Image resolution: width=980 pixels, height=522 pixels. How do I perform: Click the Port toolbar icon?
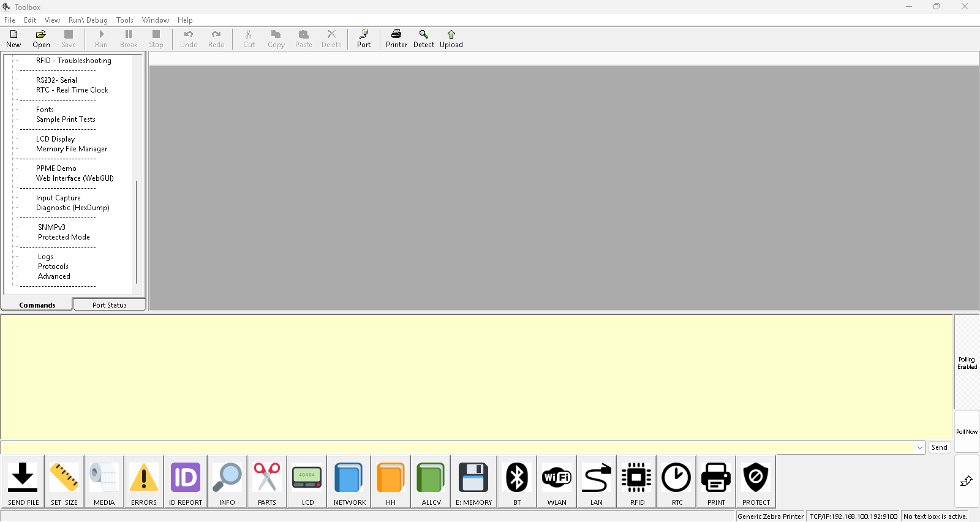[x=364, y=39]
